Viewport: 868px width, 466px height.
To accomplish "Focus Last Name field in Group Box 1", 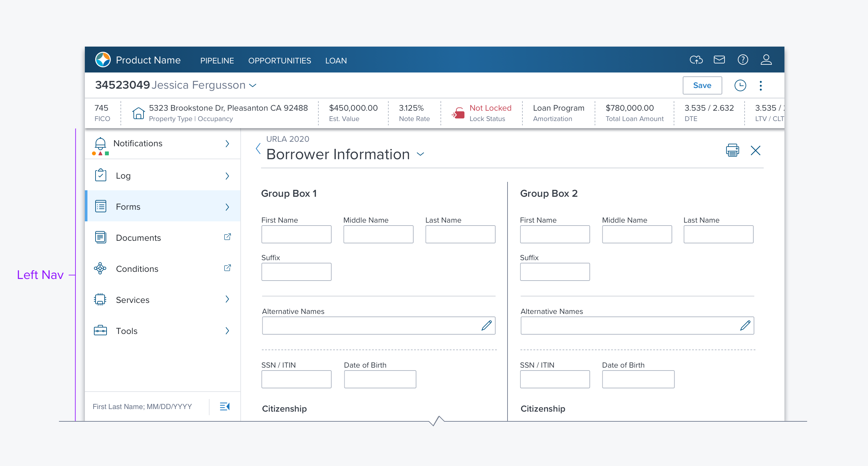I will pyautogui.click(x=460, y=234).
